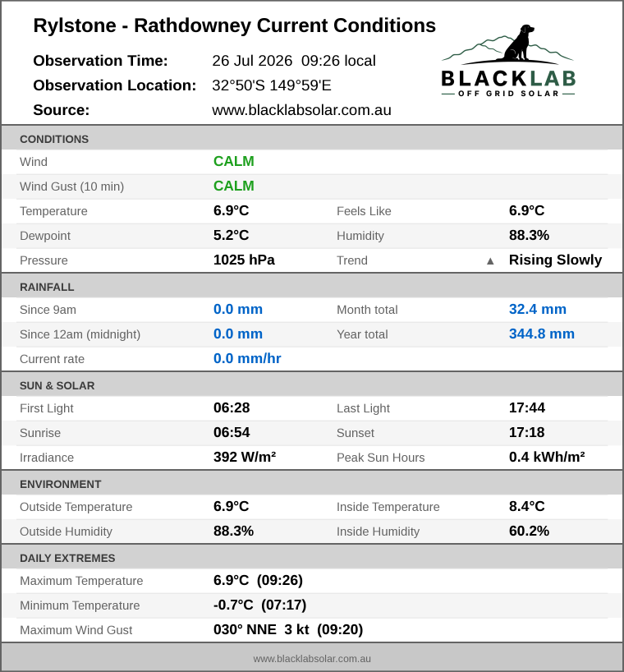Click the Current rate label
This screenshot has width=624, height=672.
click(53, 359)
